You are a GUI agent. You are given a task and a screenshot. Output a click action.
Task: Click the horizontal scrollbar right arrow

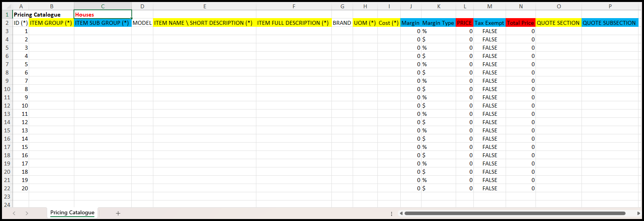click(x=638, y=213)
